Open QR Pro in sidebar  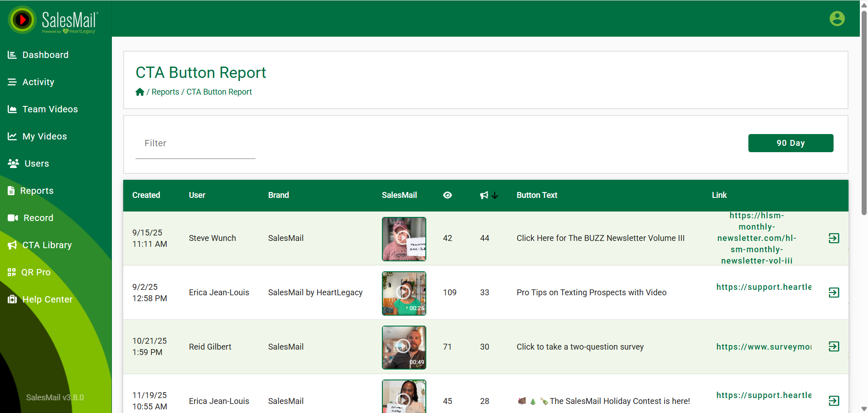pos(36,272)
